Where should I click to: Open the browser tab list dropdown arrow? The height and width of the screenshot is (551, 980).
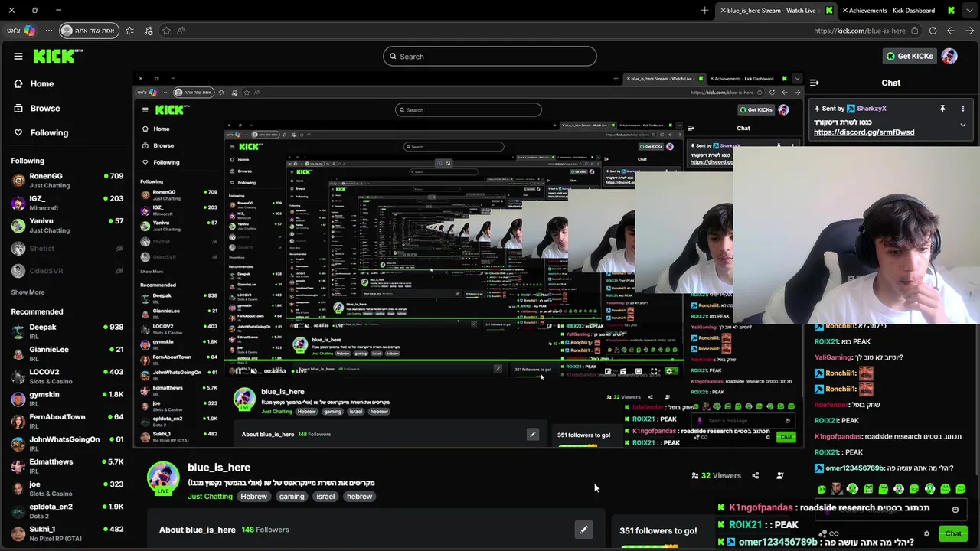point(971,10)
